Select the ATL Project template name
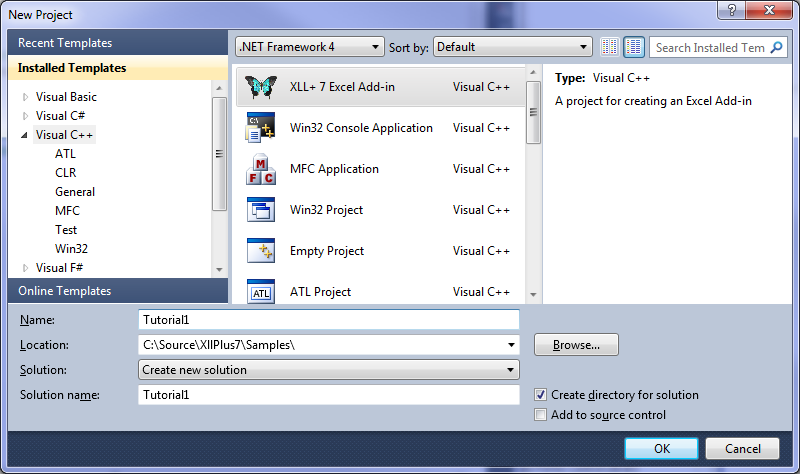 click(x=320, y=291)
